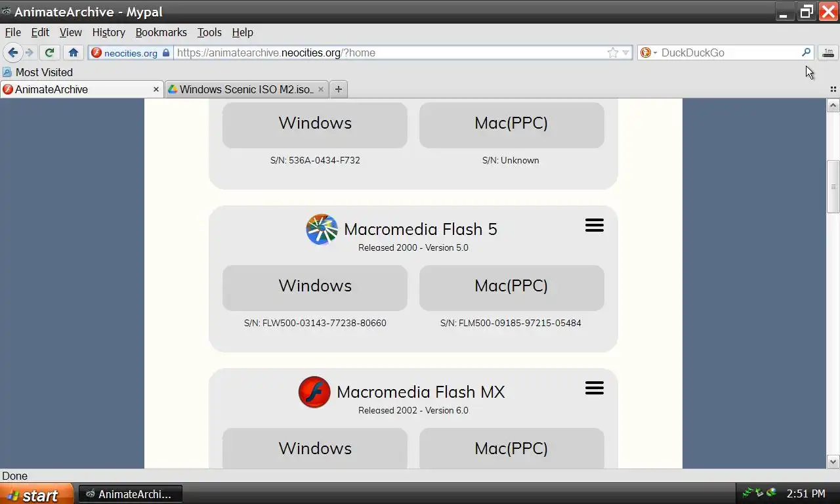Download Windows build above serial 536A-0434-F732
The height and width of the screenshot is (504, 840).
pos(315,124)
